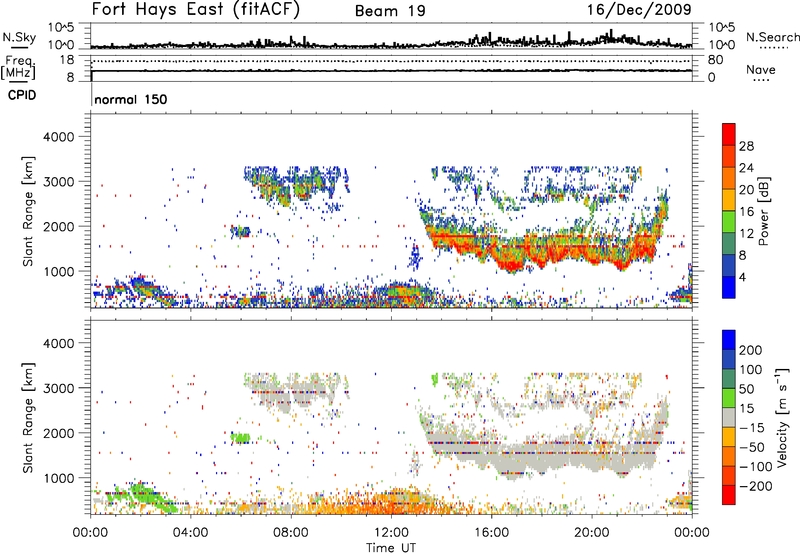
Task: Click the '2000' tick in velocity panel
Action: click(58, 433)
